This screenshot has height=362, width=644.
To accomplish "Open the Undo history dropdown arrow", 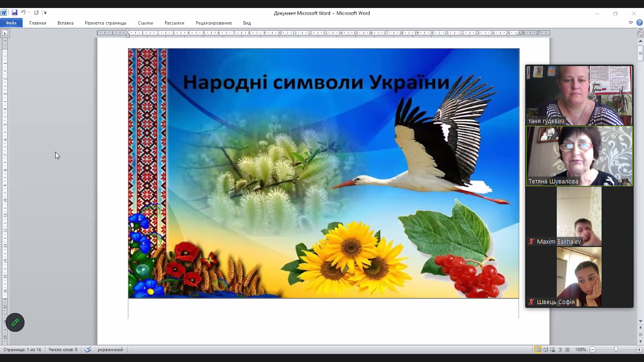I will [29, 13].
